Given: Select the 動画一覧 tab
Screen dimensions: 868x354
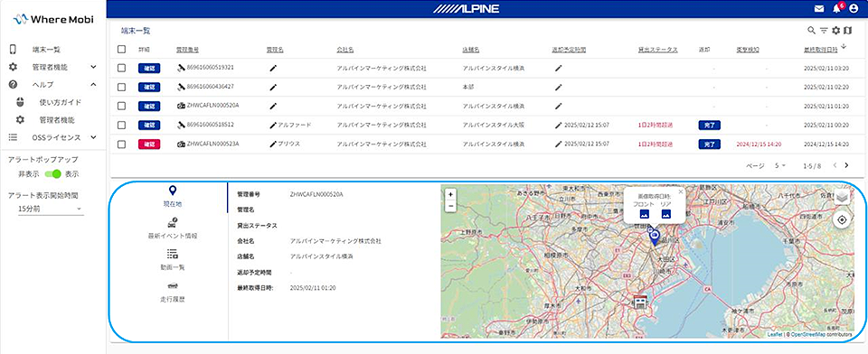Looking at the screenshot, I should [172, 260].
